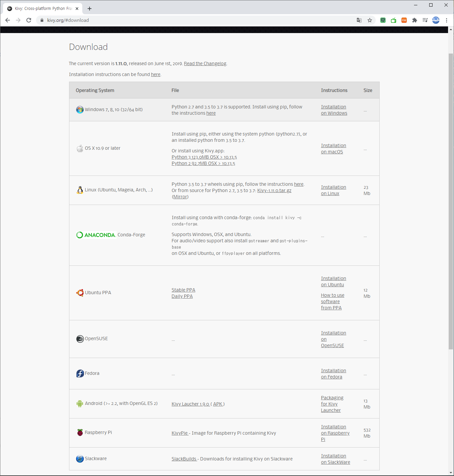
Task: Click the scrollbar up arrow
Action: point(451,29)
